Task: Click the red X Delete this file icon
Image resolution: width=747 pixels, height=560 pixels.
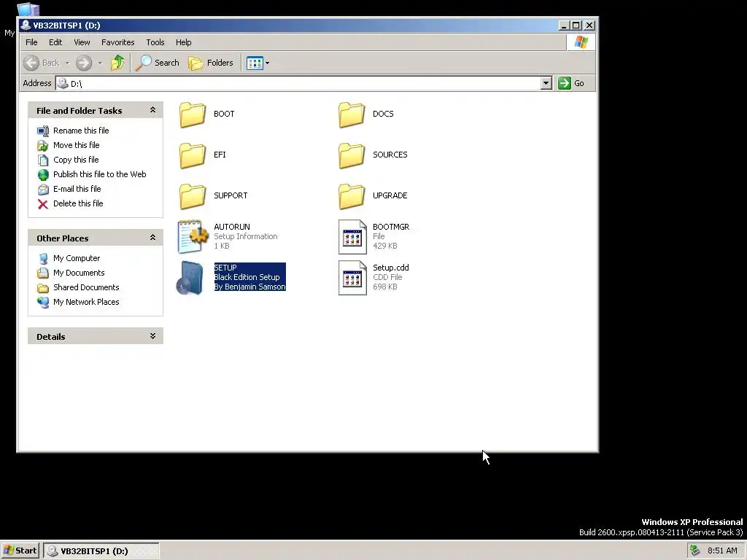Action: tap(43, 204)
